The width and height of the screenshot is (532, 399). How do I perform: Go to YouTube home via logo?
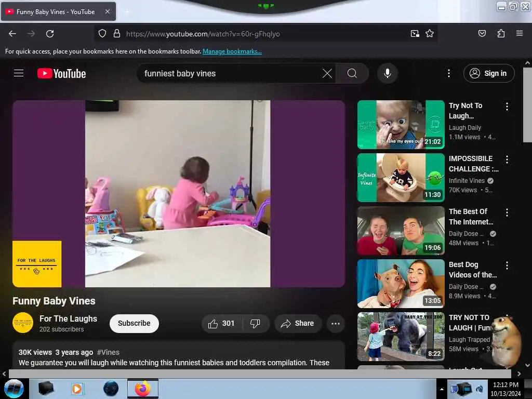(x=61, y=73)
